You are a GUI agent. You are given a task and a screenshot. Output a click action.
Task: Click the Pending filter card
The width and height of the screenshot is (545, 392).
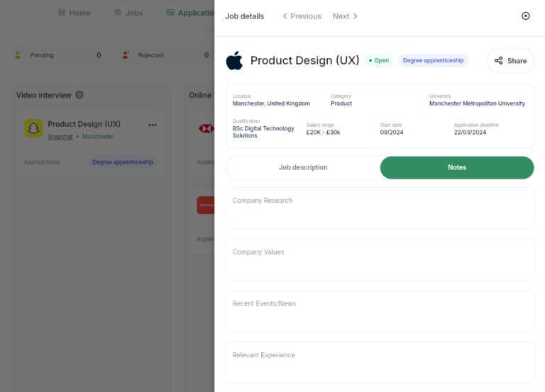point(57,55)
